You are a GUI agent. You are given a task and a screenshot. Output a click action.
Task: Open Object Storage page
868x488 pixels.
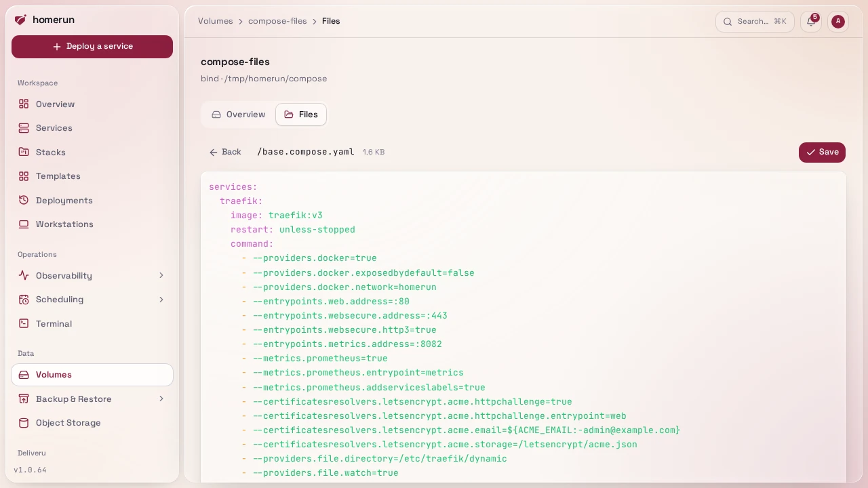coord(92,423)
